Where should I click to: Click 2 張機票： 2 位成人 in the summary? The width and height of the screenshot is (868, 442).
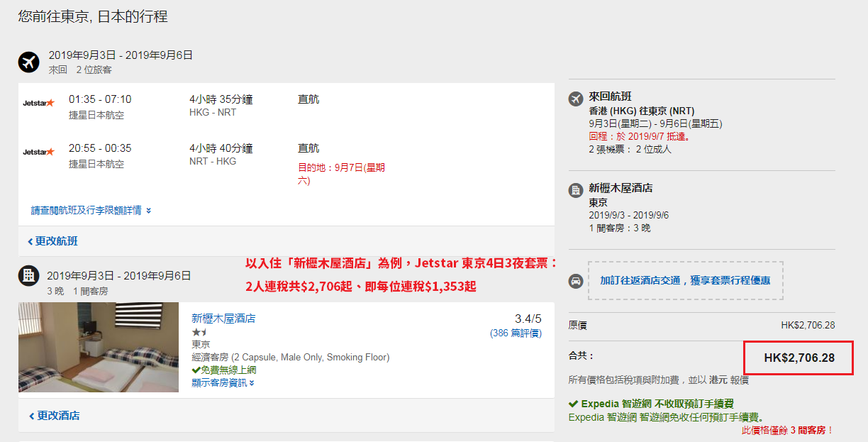tap(630, 150)
